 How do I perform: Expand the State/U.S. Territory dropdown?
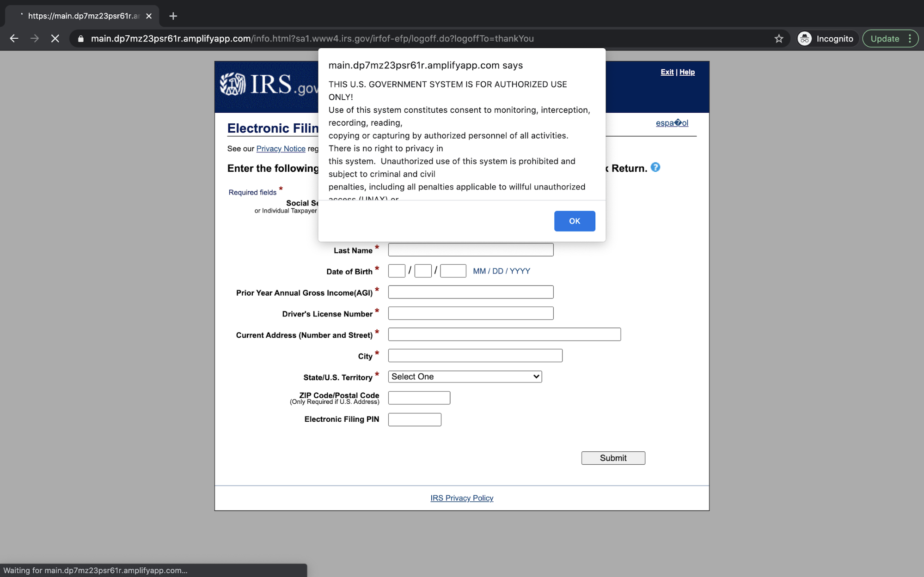[x=465, y=377]
